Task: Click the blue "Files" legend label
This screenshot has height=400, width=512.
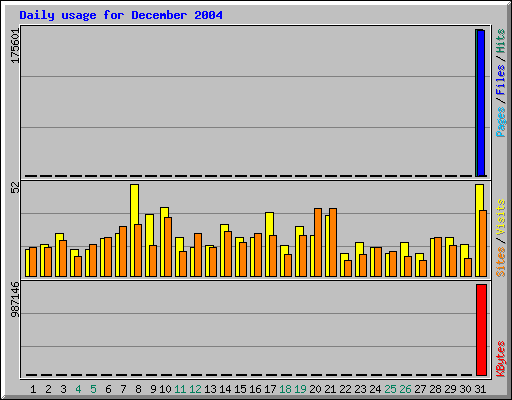Action: [x=500, y=80]
